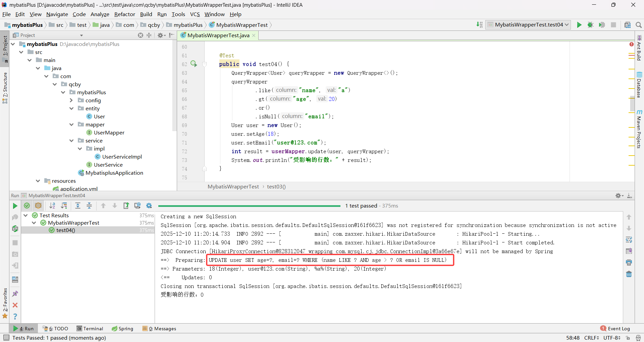Viewport: 644px width, 342px height.
Task: Collapse the mybatisPlus root project node
Action: click(13, 44)
